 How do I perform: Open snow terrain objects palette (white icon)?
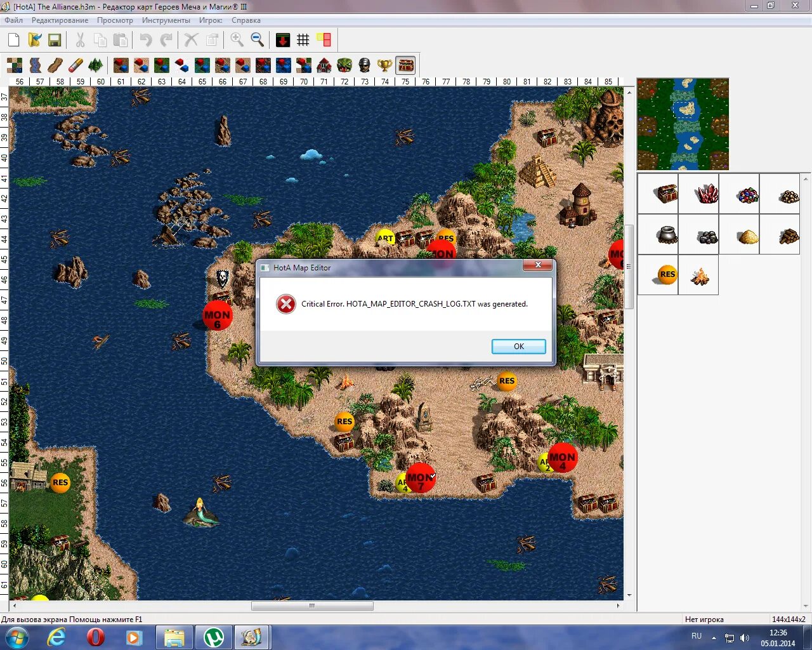[181, 65]
